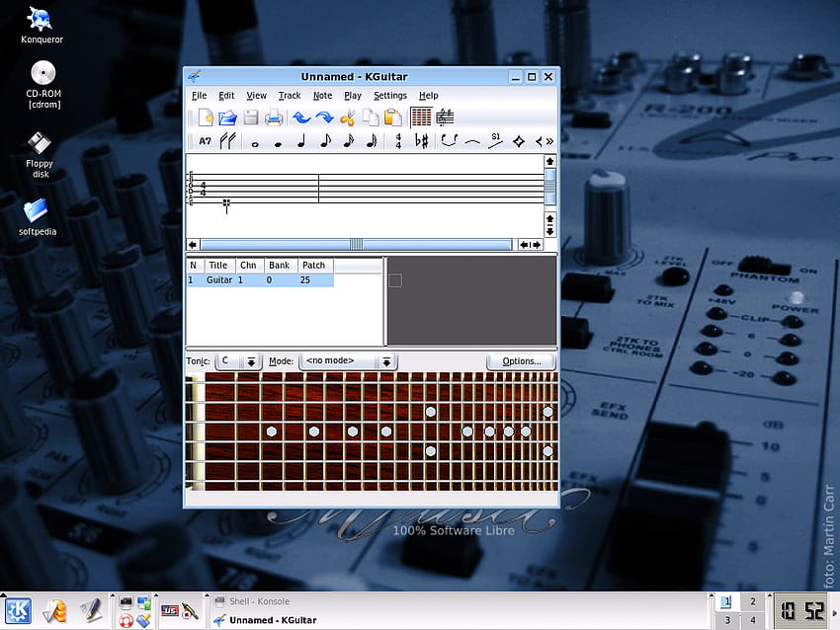
Task: Cut selection with scissors icon
Action: pos(347,118)
